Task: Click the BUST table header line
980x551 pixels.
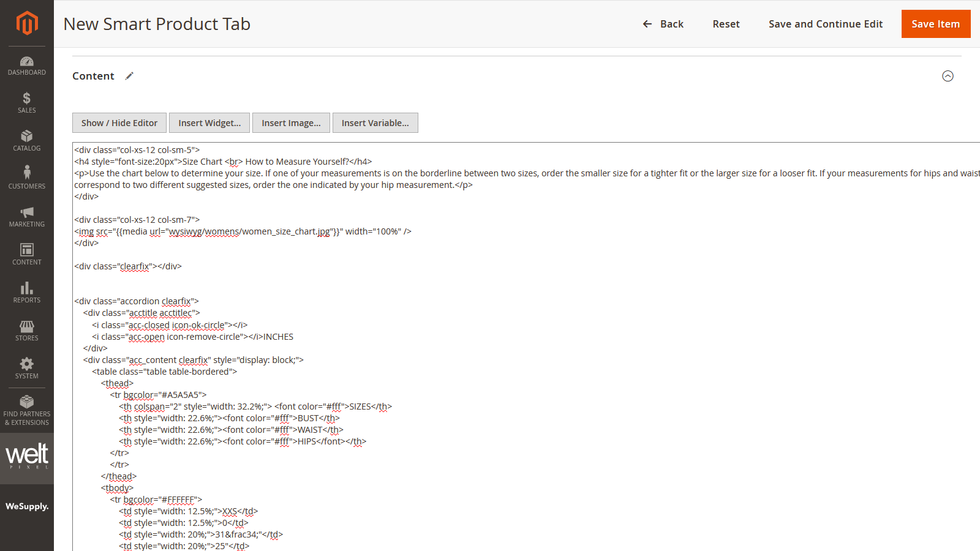Action: point(229,418)
